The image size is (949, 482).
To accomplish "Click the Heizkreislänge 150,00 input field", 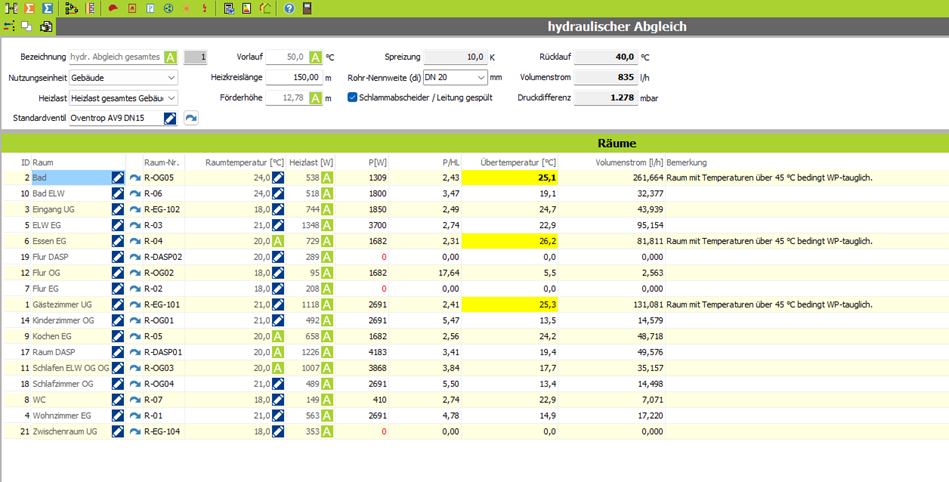I will 294,78.
